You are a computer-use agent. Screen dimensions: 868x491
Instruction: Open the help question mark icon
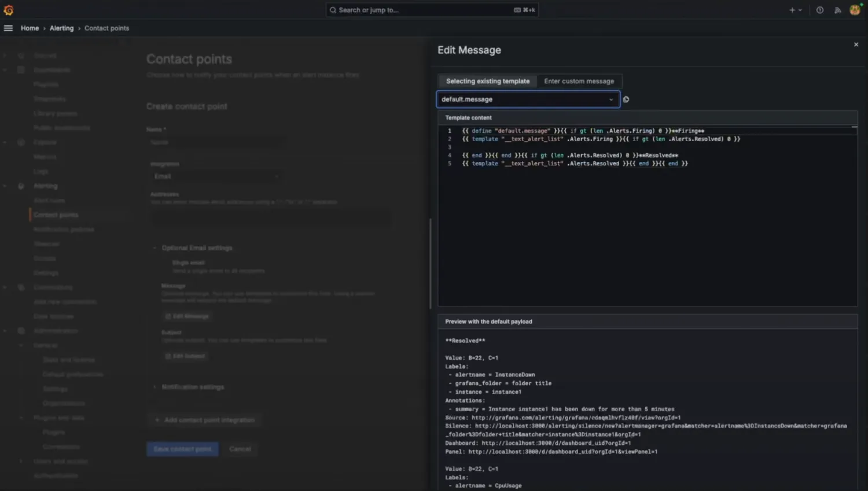coord(819,10)
